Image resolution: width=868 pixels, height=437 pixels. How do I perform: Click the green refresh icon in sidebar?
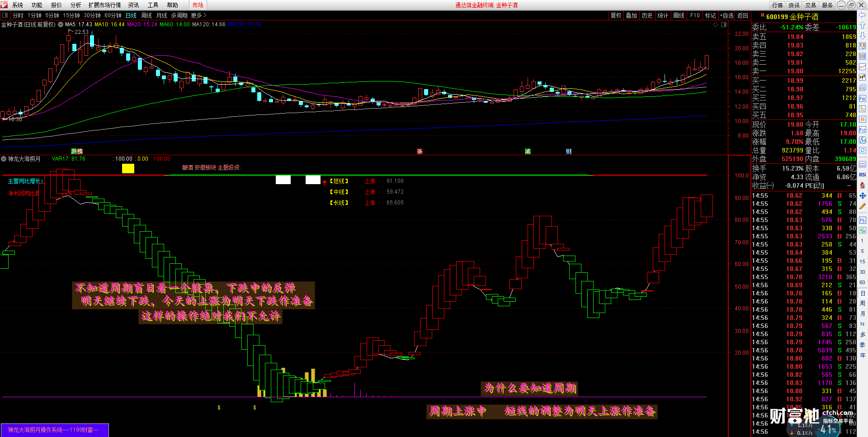863,230
